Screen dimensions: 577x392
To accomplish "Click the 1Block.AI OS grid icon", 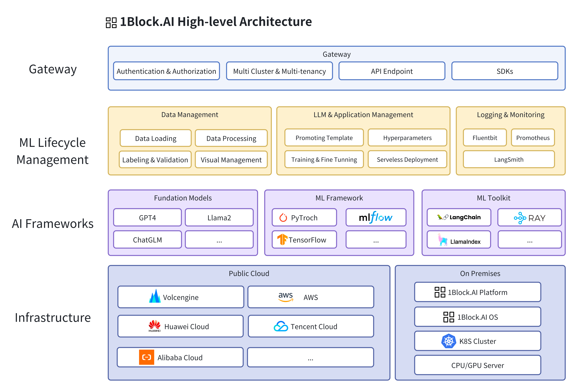I will 449,317.
